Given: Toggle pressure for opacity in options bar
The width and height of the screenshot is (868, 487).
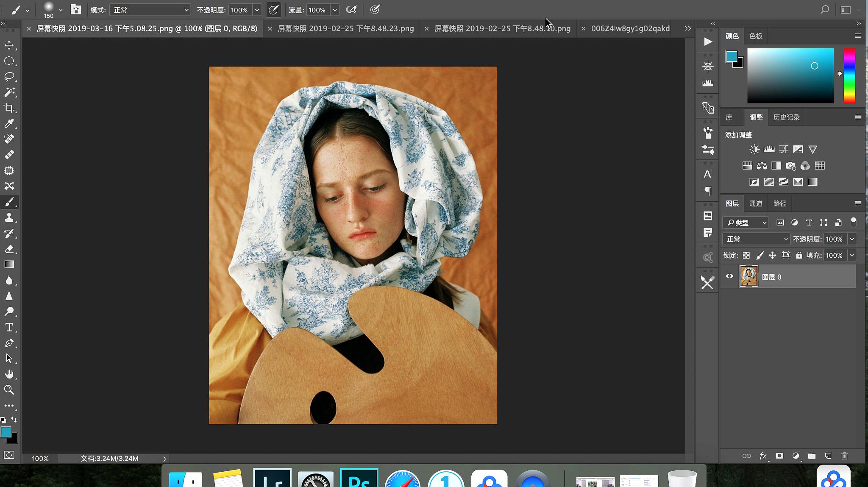Looking at the screenshot, I should coord(273,10).
